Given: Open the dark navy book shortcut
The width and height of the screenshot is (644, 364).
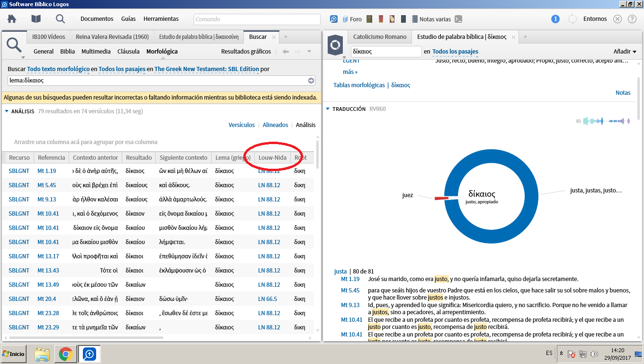Looking at the screenshot, I should (x=403, y=19).
